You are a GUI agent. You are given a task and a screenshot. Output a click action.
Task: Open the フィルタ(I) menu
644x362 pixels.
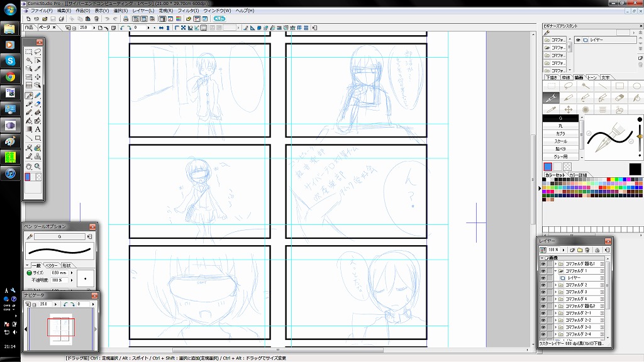pyautogui.click(x=188, y=11)
